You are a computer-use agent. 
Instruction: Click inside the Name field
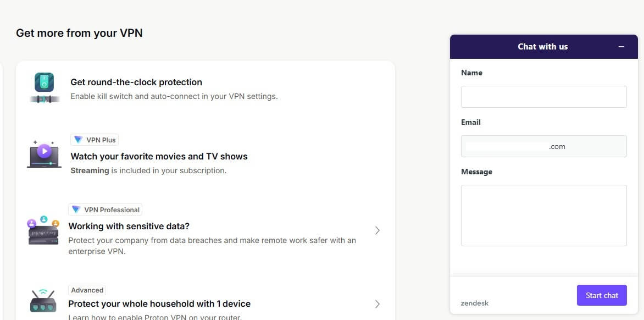pyautogui.click(x=543, y=96)
